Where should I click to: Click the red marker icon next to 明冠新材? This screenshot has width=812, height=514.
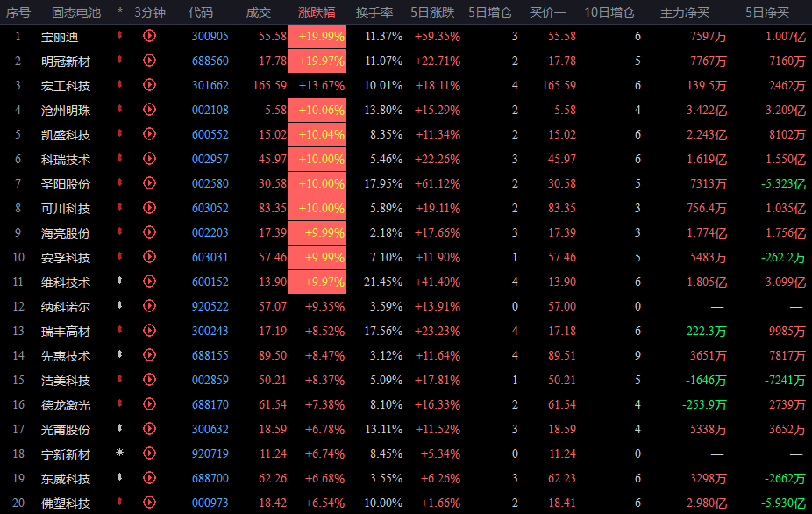coord(120,61)
